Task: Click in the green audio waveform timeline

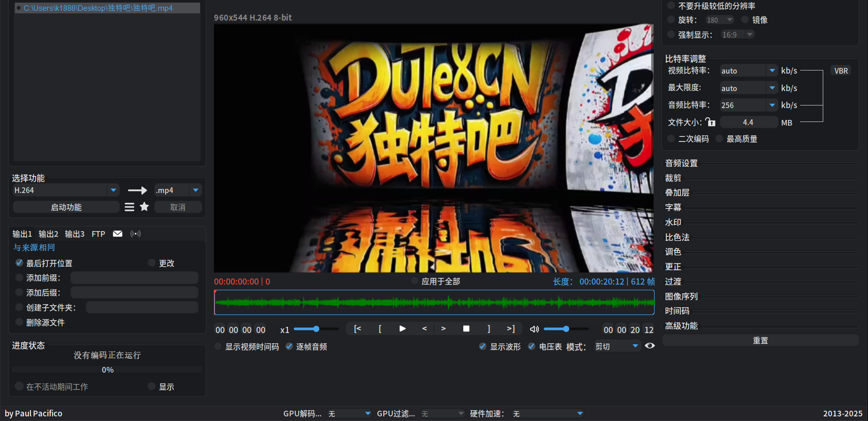Action: (434, 302)
